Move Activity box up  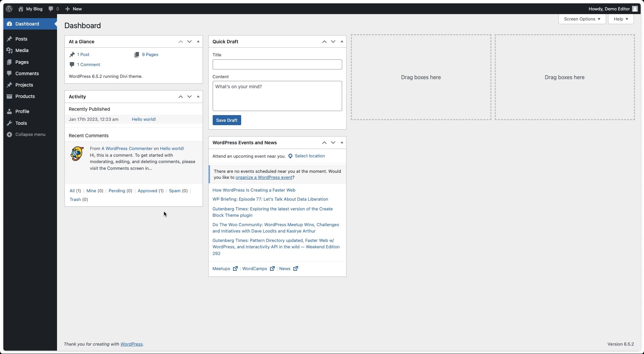[180, 97]
